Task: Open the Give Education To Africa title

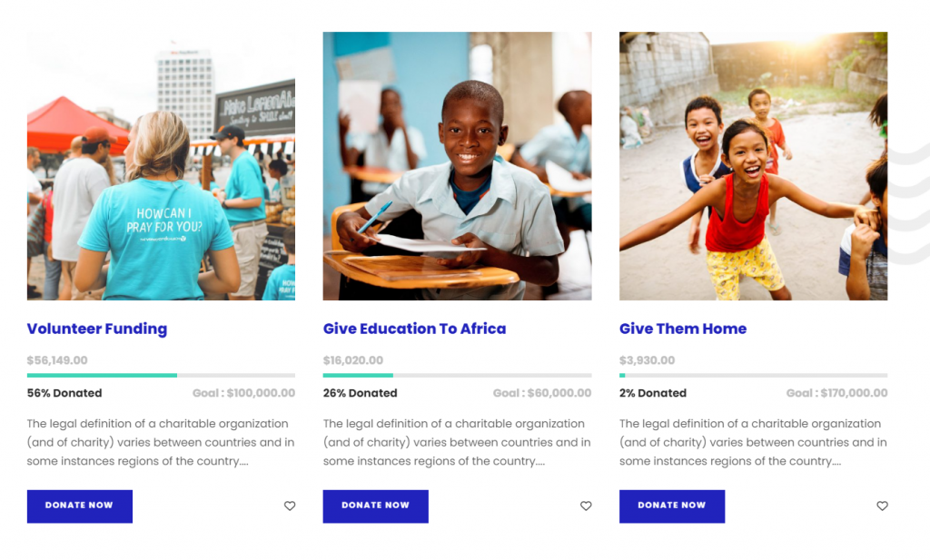Action: point(414,329)
